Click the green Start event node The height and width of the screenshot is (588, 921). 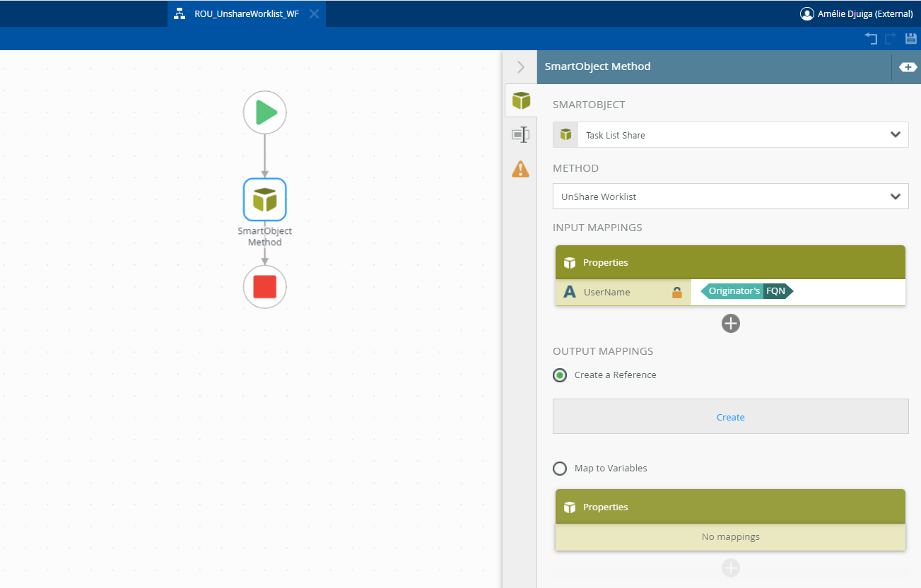(265, 112)
